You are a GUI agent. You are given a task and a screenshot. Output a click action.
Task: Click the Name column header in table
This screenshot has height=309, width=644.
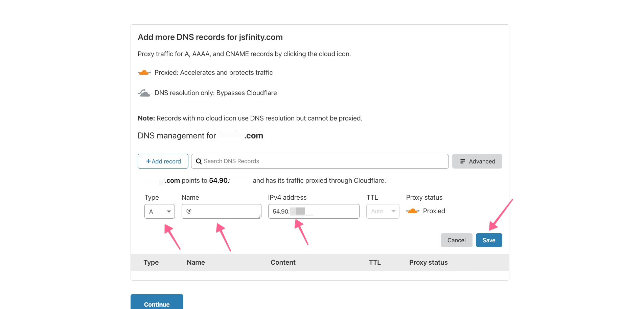coord(196,263)
